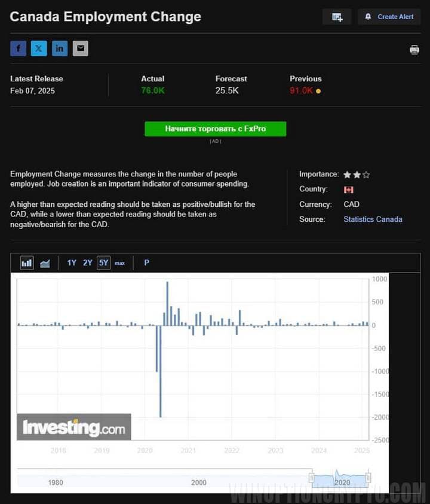Click right handle of timeline range slider
This screenshot has width=430, height=504.
tap(368, 477)
